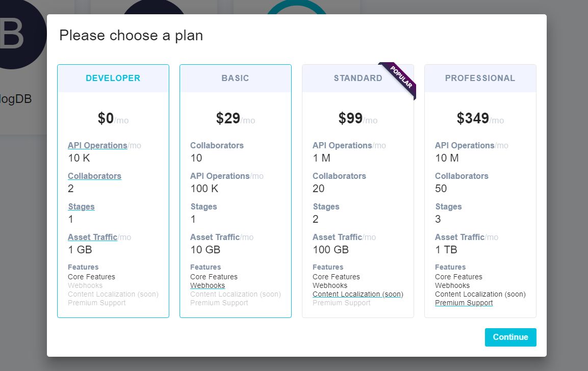Viewport: 588px width, 371px height.
Task: Open Premium Support link in Professional plan
Action: pos(464,303)
